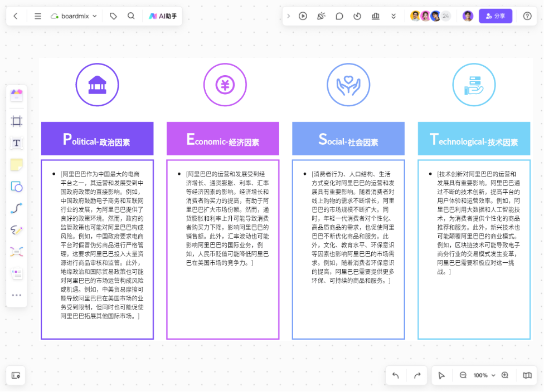
Task: Click the hands holding heart circle icon
Action: coord(348,85)
